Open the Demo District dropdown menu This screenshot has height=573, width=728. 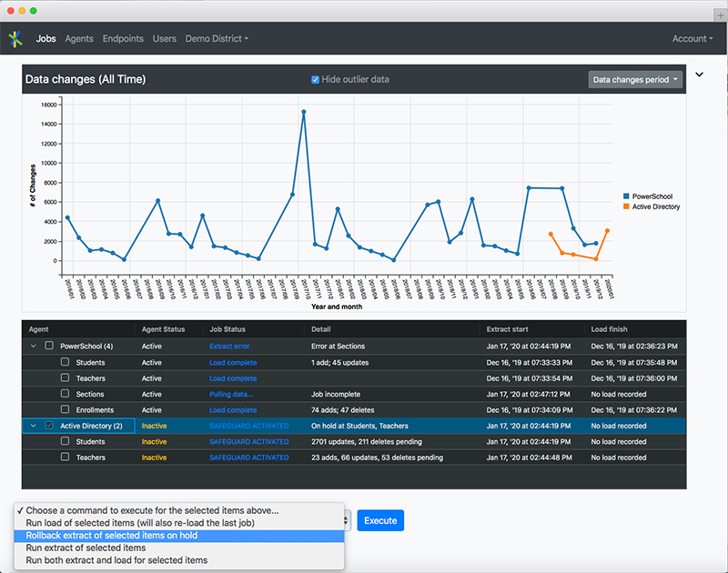point(217,39)
